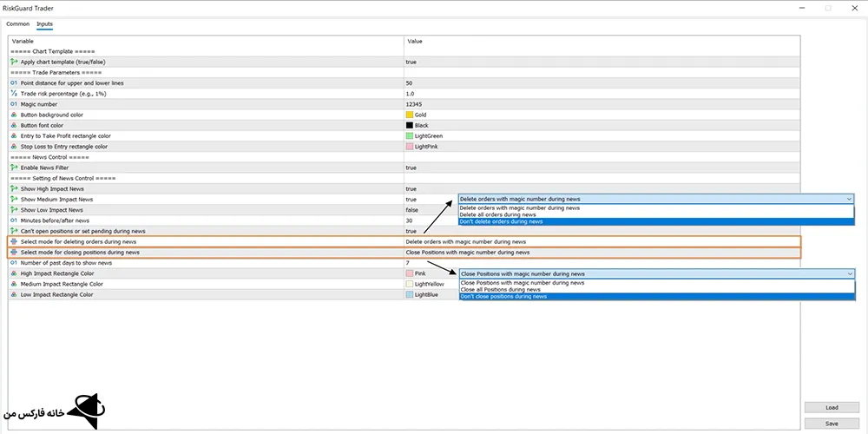Viewport: 868px width, 434px height.
Task: Click the minutes before/after news value 30
Action: click(x=409, y=220)
